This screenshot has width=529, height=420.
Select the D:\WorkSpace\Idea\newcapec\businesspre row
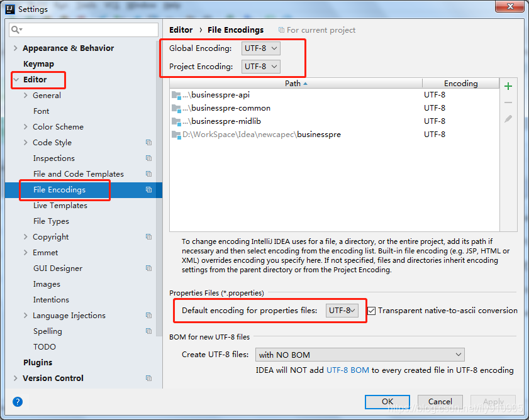pyautogui.click(x=335, y=135)
